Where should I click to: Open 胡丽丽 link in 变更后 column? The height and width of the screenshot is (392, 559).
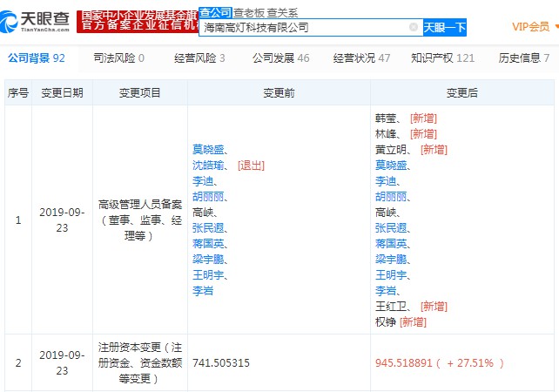tap(391, 197)
